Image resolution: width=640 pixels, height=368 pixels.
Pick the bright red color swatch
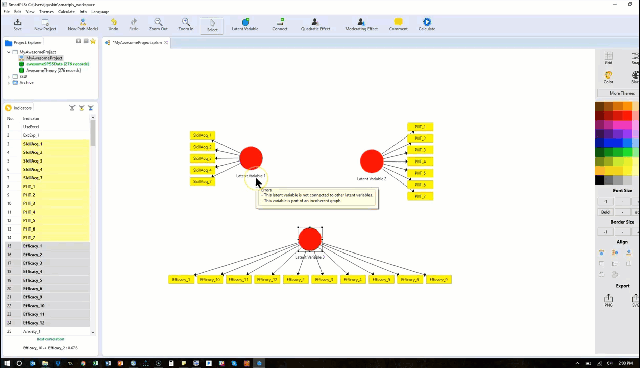click(627, 115)
